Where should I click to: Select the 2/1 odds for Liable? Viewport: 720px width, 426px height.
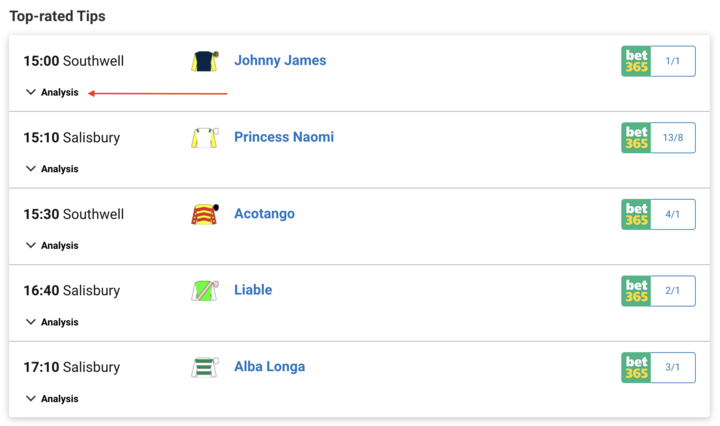673,291
